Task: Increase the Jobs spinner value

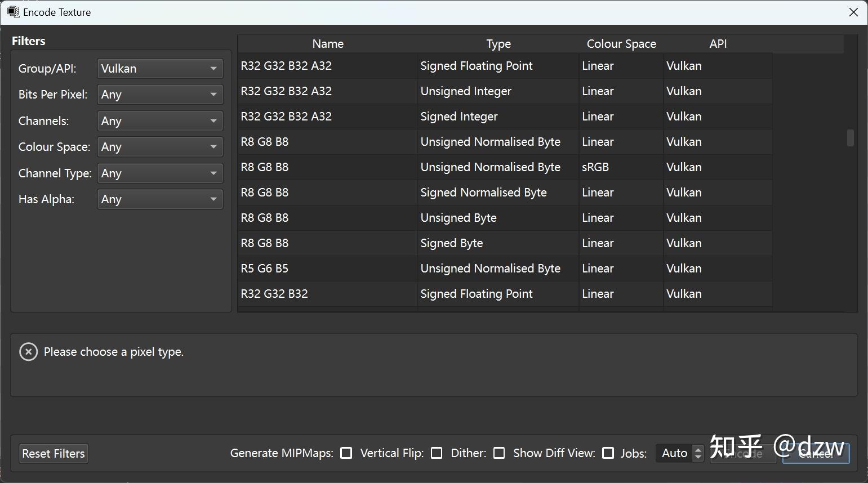Action: coord(698,449)
